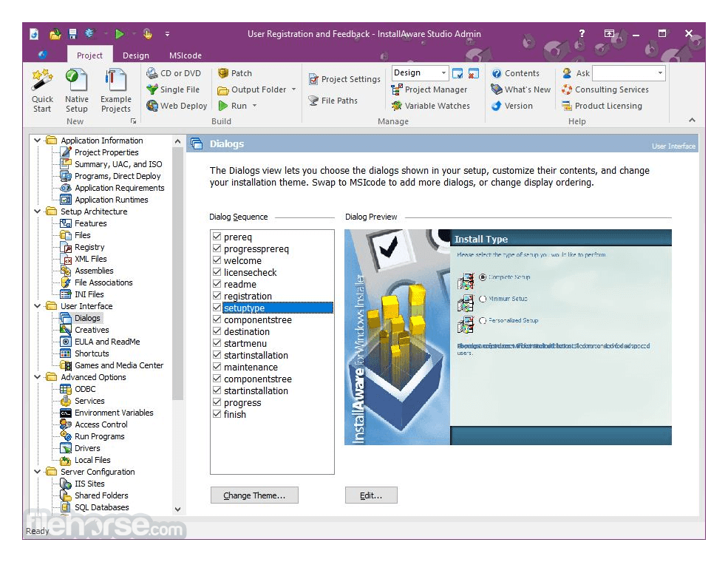This screenshot has height=562, width=728.
Task: Open the ribbon display options button
Action: [609, 33]
